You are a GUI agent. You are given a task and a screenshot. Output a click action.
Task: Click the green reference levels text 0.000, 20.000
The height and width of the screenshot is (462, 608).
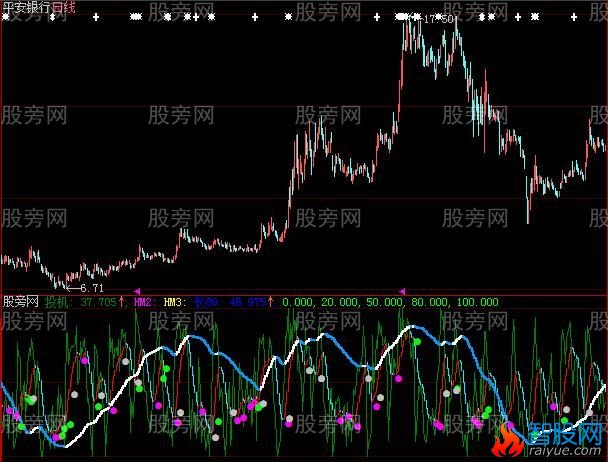click(x=320, y=302)
